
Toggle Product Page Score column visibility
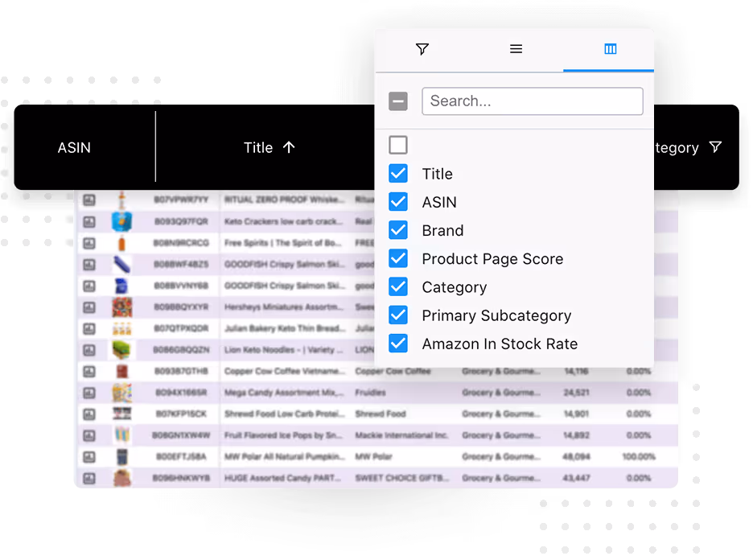point(398,259)
